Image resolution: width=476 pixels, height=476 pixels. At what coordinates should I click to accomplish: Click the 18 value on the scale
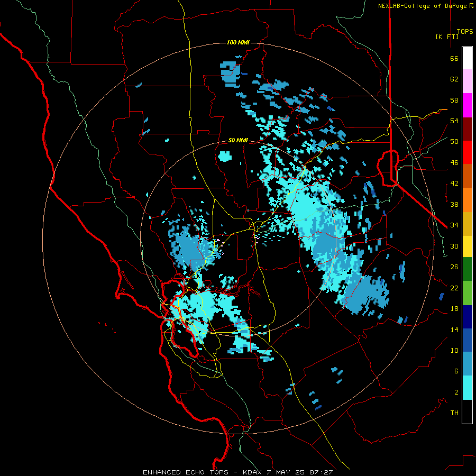pyautogui.click(x=454, y=309)
